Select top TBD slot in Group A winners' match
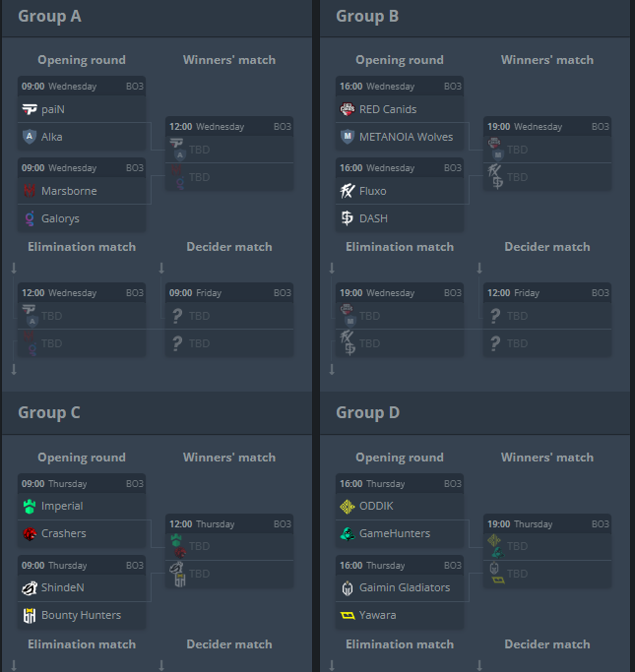 (229, 150)
